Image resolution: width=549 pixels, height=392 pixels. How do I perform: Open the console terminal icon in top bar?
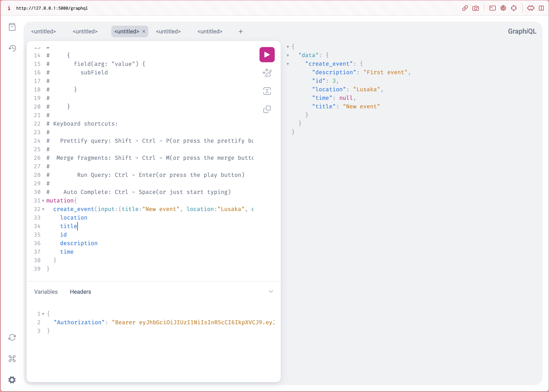point(492,8)
